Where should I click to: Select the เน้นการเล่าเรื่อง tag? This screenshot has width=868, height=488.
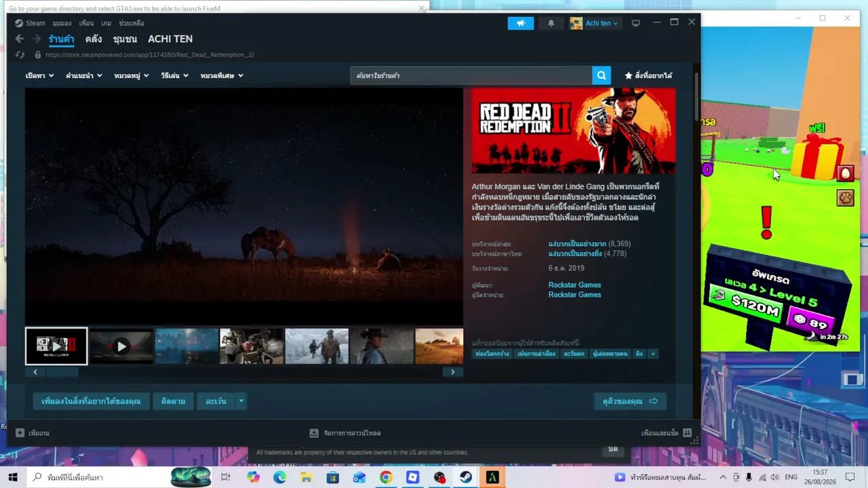pos(536,354)
